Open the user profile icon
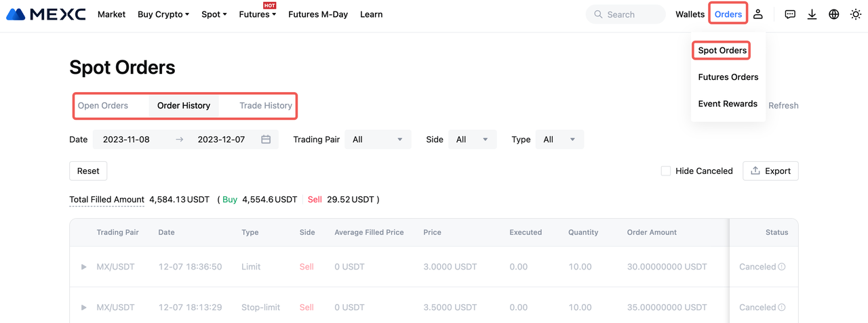This screenshot has height=323, width=868. [x=758, y=14]
